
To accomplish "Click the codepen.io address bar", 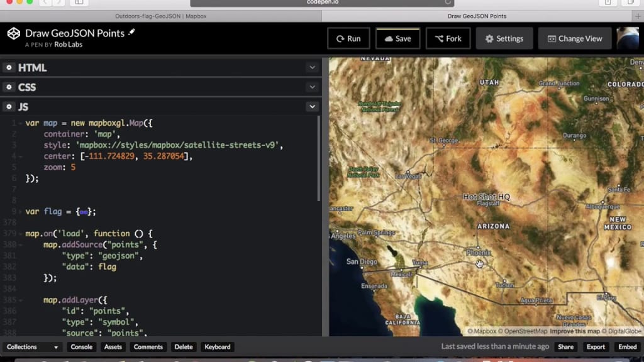I will tap(323, 3).
